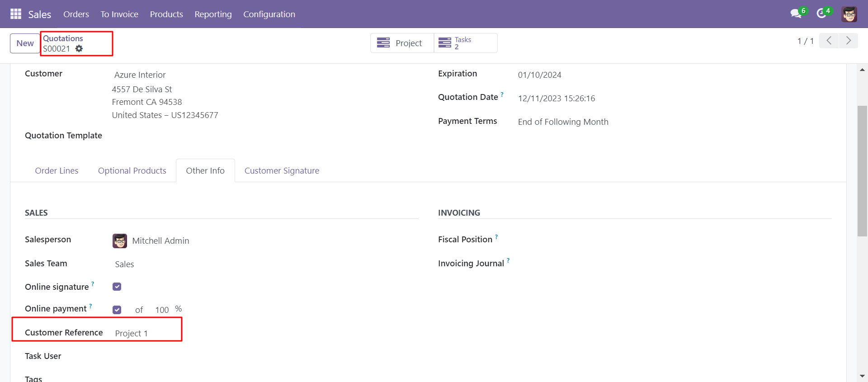
Task: Show help tooltip for Invoicing Journal
Action: tap(508, 260)
